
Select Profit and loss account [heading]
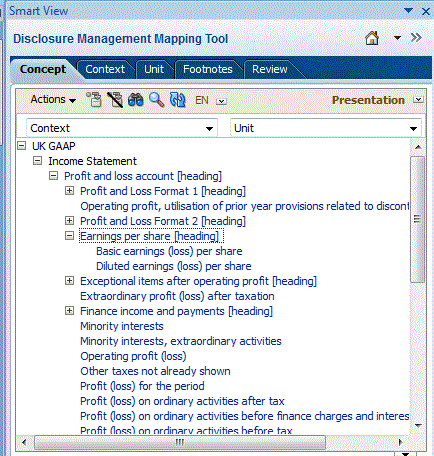(143, 176)
